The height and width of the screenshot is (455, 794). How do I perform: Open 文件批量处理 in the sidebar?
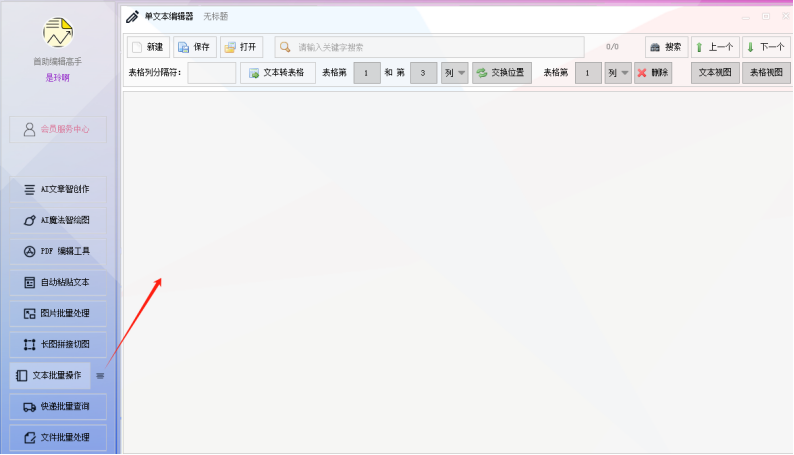(58, 437)
